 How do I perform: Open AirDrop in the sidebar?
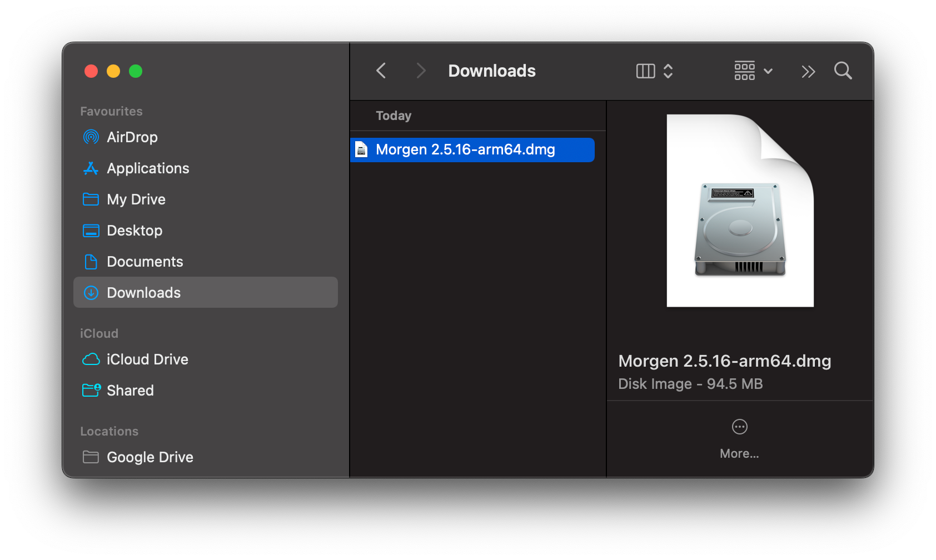[206, 137]
